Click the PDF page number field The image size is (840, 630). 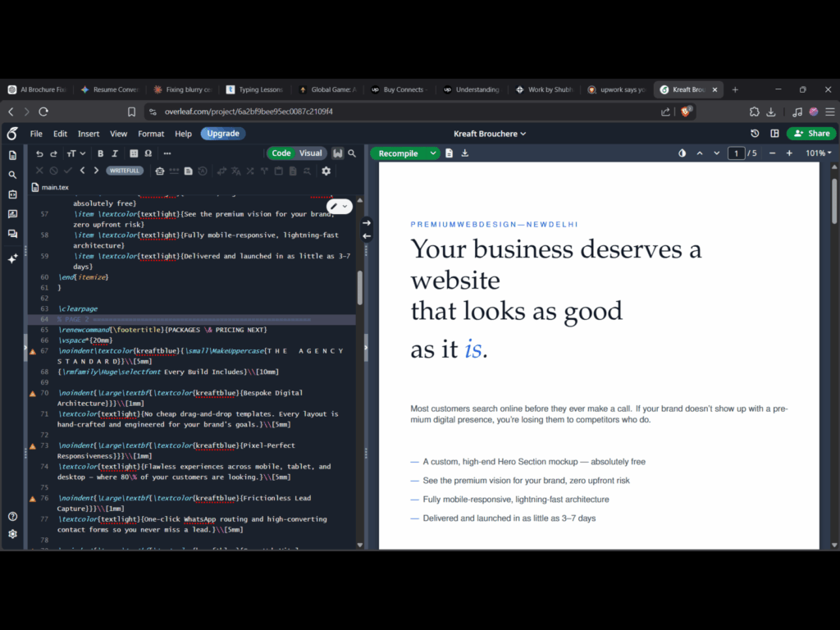click(736, 153)
